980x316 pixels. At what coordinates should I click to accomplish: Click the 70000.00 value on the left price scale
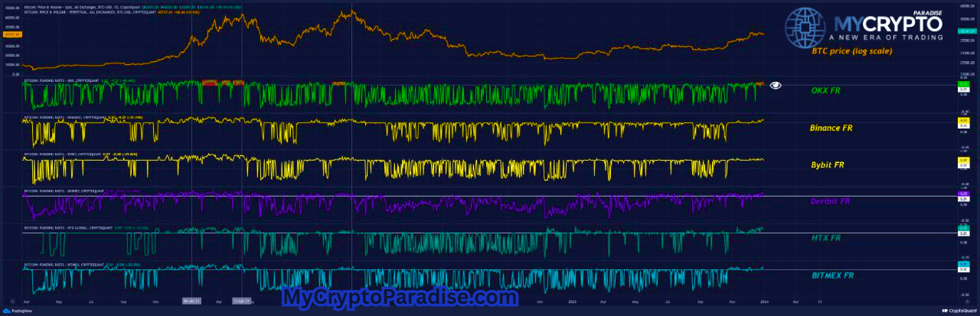pos(12,8)
